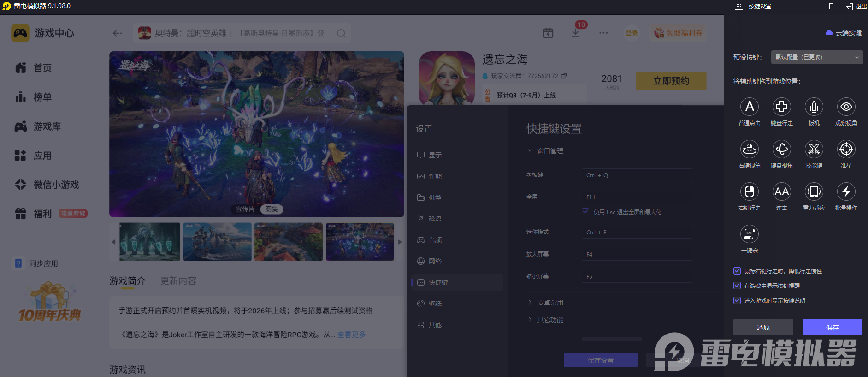Select the 观察视角 eye icon tool
Screen dimensions: 868x377
click(x=846, y=107)
